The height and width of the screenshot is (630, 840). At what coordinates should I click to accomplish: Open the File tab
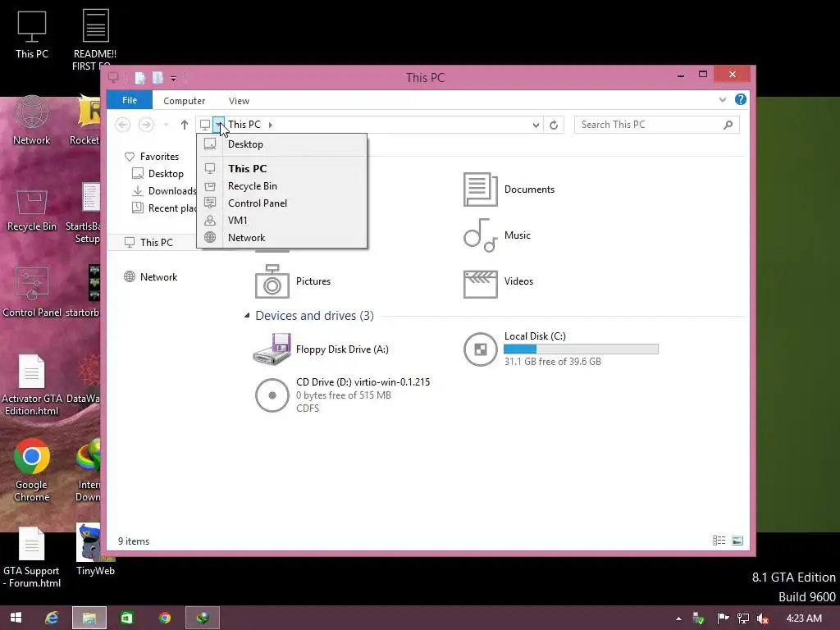click(x=130, y=100)
